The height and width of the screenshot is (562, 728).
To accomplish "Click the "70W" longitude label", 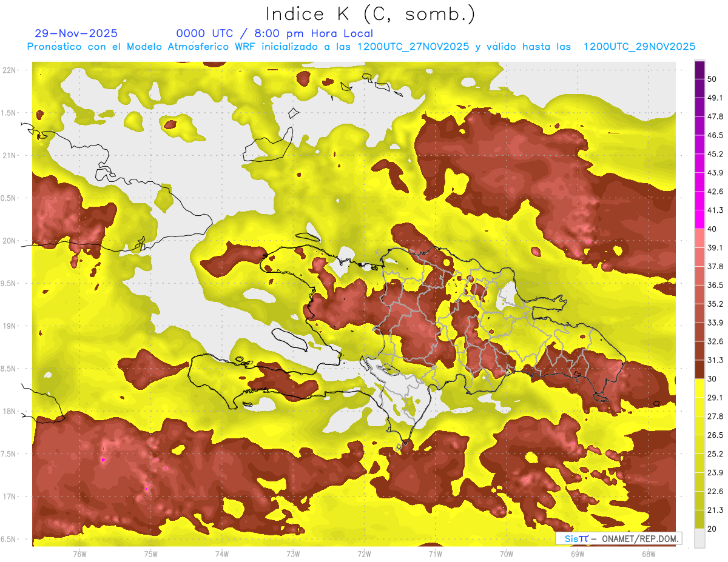I will [x=507, y=554].
